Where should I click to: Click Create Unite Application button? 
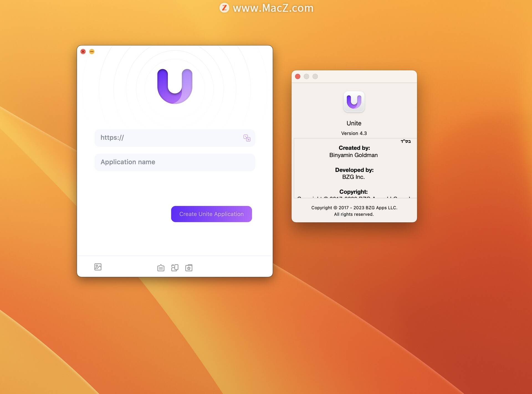[x=211, y=214]
